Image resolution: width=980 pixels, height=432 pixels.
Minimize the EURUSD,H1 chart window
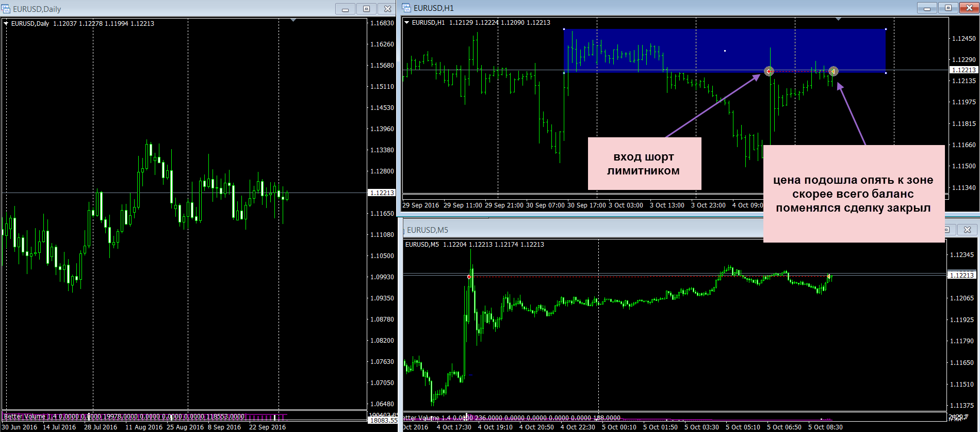click(x=927, y=8)
